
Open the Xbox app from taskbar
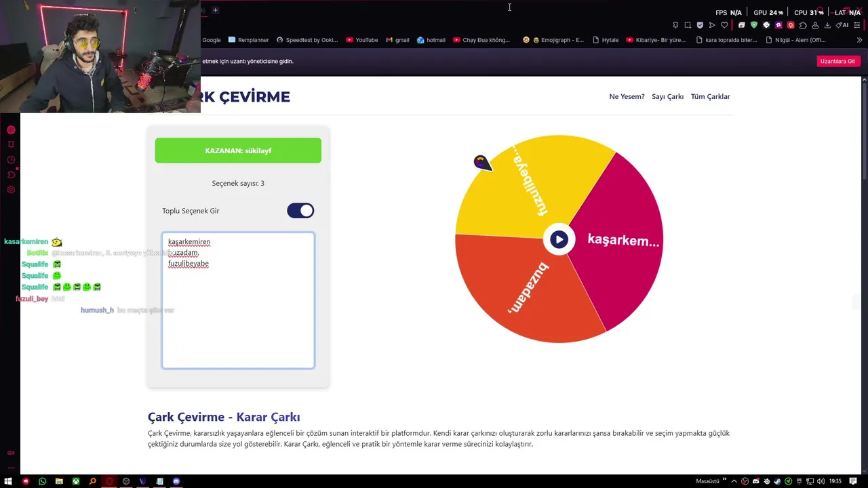(76, 481)
